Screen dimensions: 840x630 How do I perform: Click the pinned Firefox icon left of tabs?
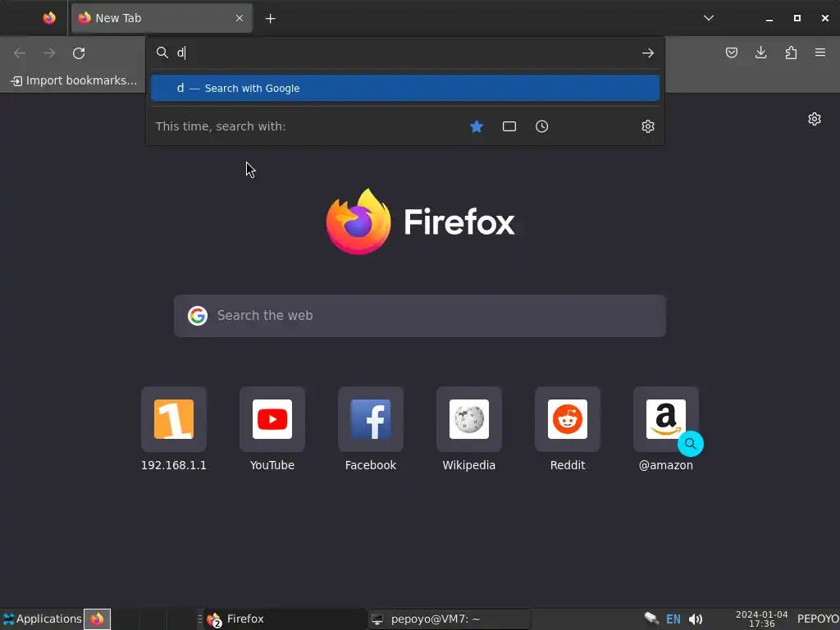[49, 18]
